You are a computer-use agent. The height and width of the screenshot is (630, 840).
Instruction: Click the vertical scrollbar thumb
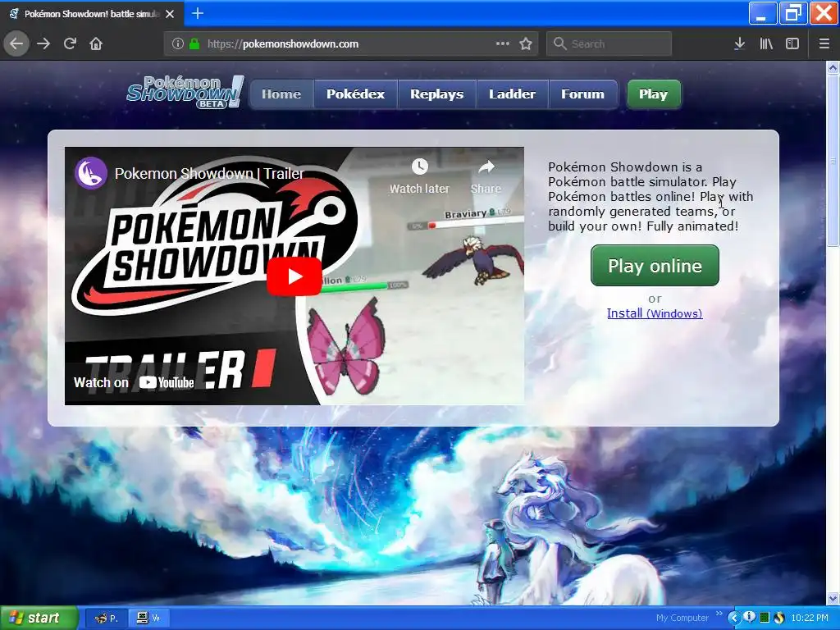click(833, 161)
